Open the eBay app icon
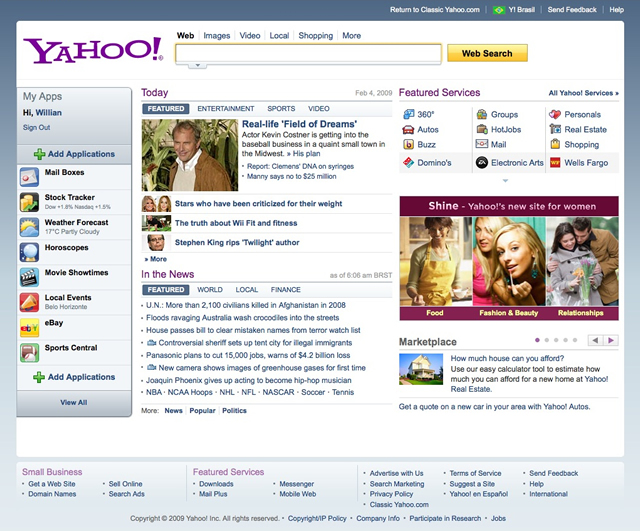640x531 pixels. [x=29, y=328]
